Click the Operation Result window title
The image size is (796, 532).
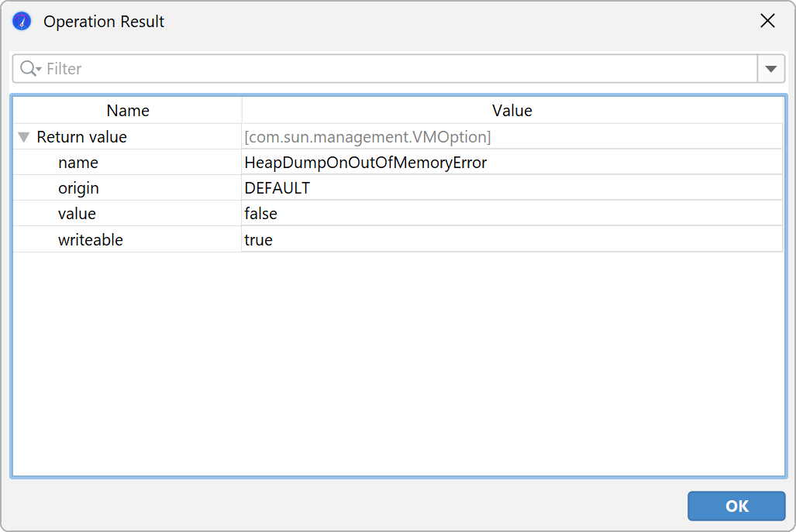[104, 22]
